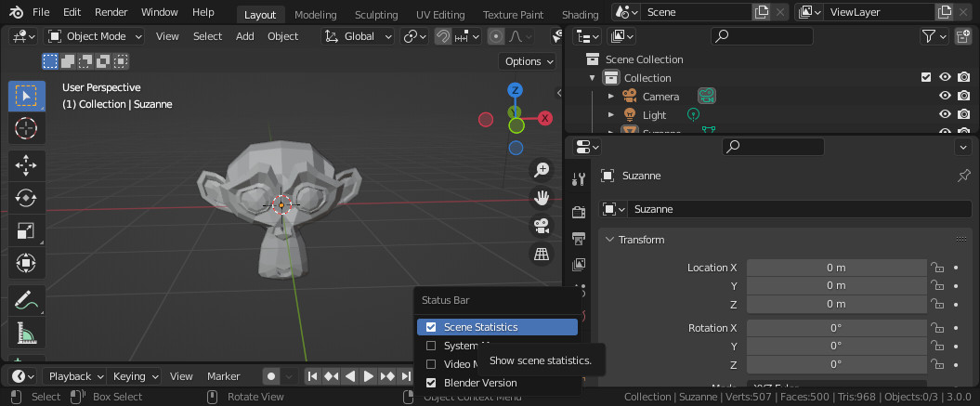
Task: Choose the Move tool
Action: [26, 165]
